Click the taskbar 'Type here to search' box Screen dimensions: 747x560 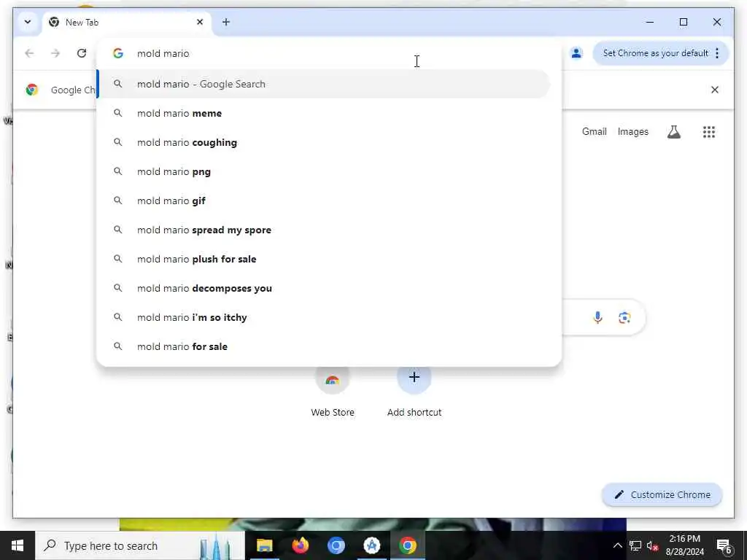tap(141, 545)
